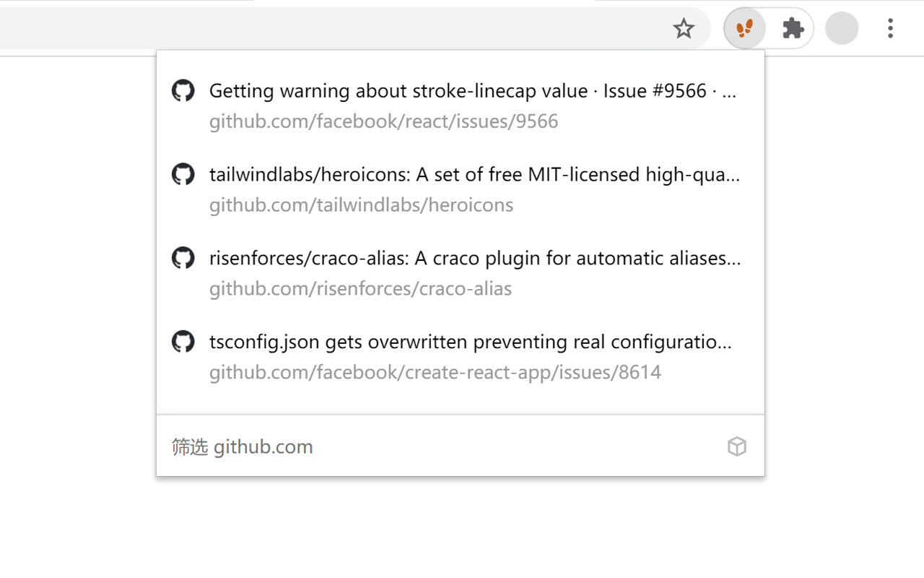This screenshot has width=924, height=578.
Task: Click URL github.com/facebook/create-react-app/issues/8614
Action: click(x=435, y=373)
